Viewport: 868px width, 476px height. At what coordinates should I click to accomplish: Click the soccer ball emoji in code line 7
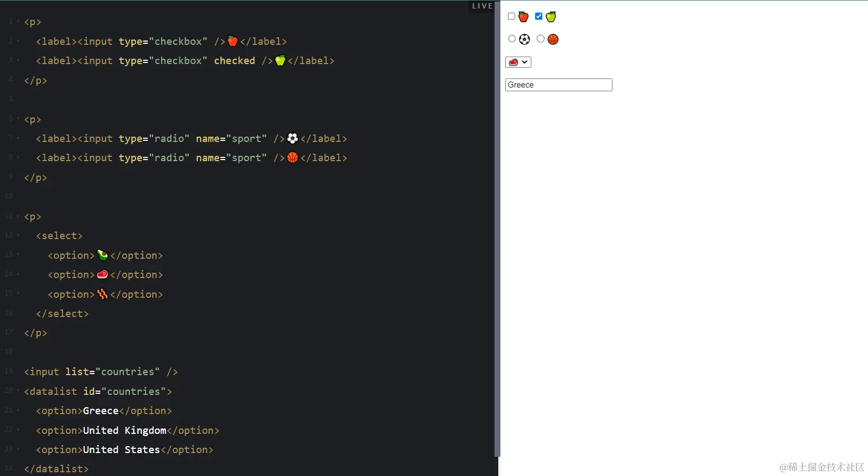coord(292,138)
